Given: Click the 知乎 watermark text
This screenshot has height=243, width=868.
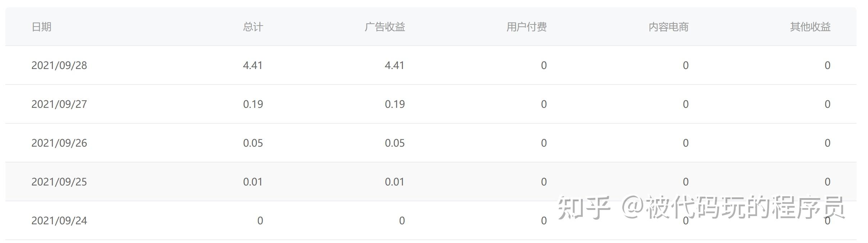Looking at the screenshot, I should point(583,208).
